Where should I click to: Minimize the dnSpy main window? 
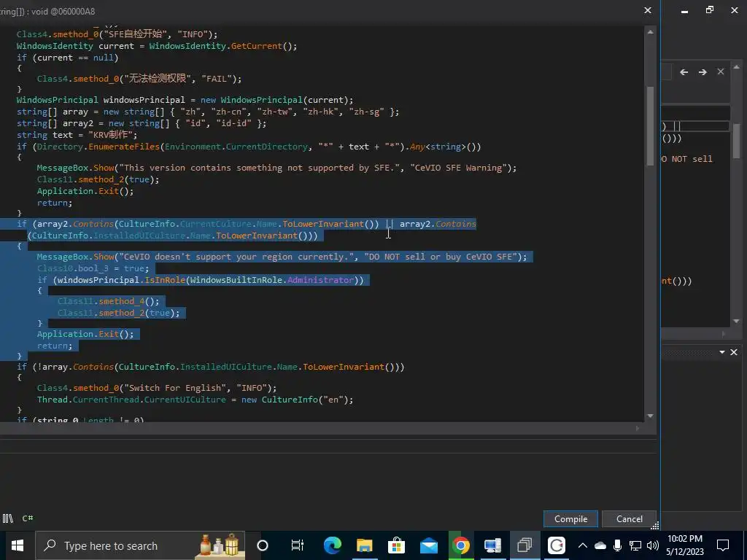point(684,10)
